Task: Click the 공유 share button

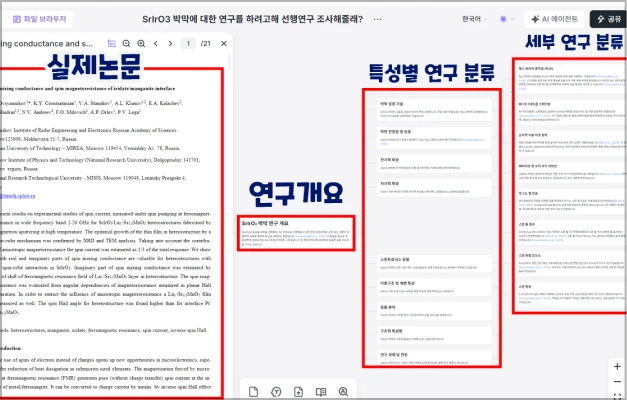Action: [x=608, y=19]
